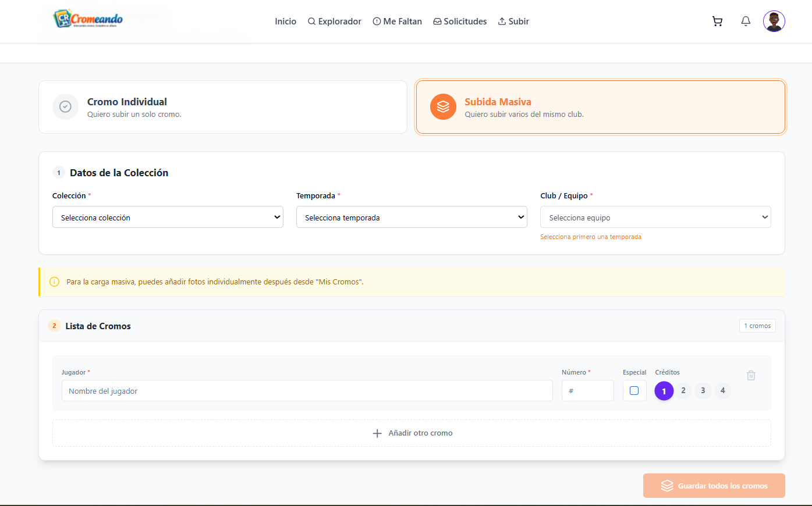Select 2 créditos option
Image resolution: width=812 pixels, height=506 pixels.
(x=683, y=391)
